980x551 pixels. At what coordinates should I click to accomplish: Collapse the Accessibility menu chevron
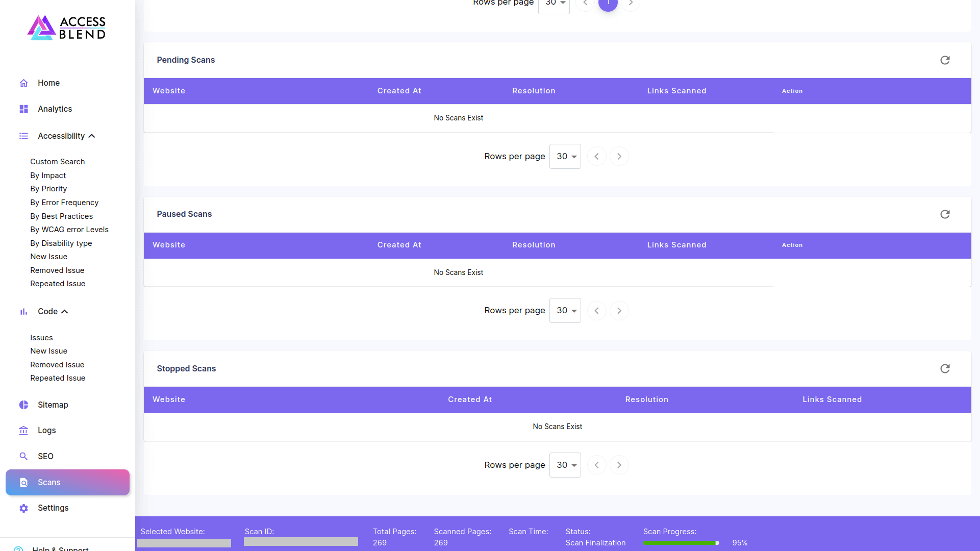click(92, 136)
